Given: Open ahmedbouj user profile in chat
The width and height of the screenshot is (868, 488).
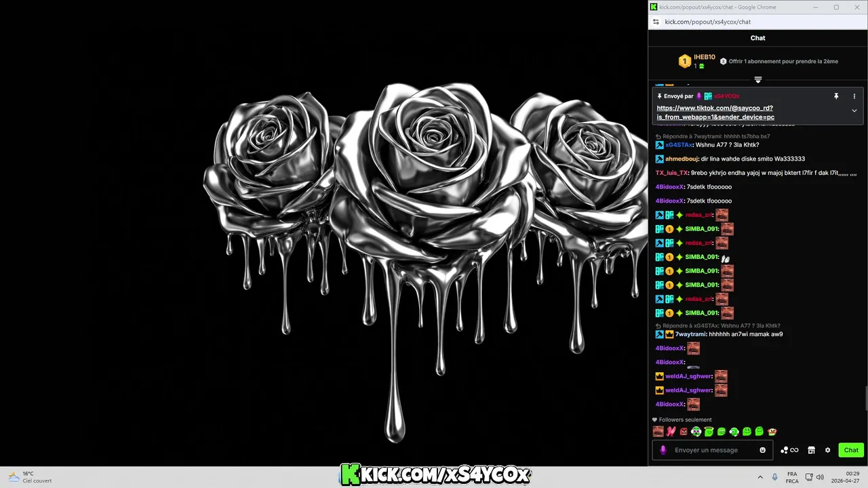Looking at the screenshot, I should pos(682,159).
